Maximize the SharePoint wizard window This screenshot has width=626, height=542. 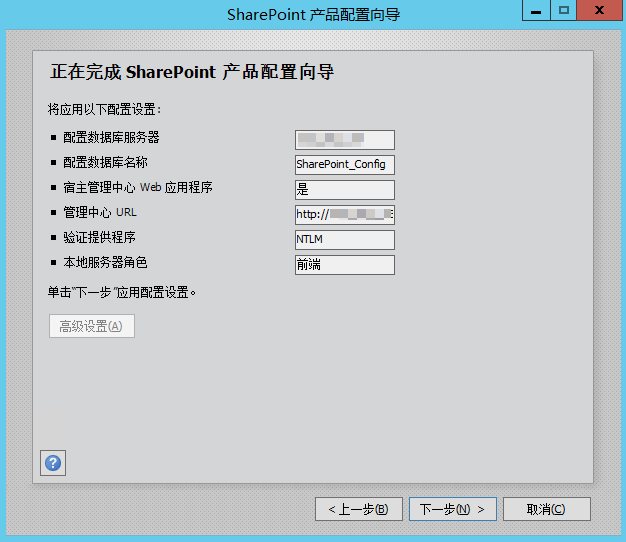[x=563, y=10]
